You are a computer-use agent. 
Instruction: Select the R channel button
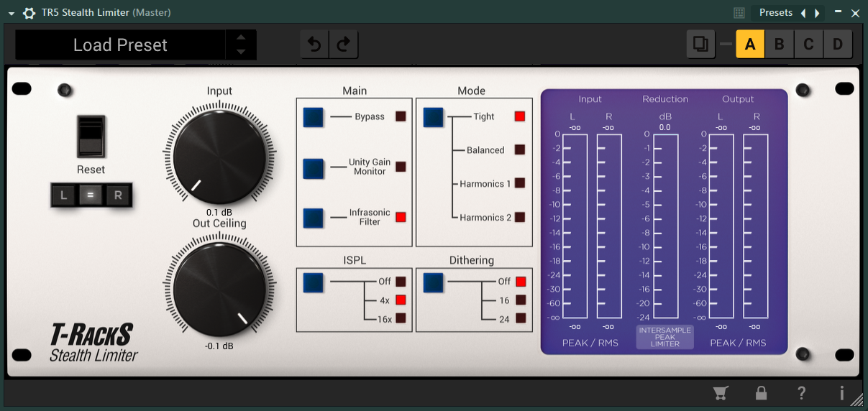[118, 195]
